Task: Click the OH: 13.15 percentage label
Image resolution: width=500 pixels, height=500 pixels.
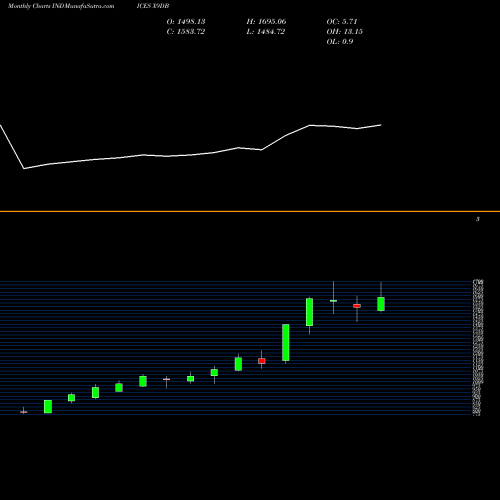Action: coord(344,32)
